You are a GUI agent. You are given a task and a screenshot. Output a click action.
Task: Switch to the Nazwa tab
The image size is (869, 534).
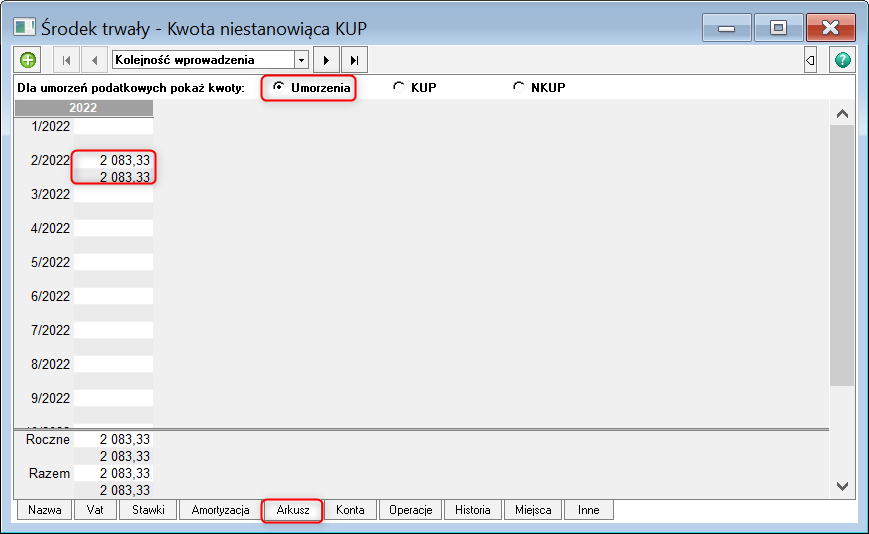pyautogui.click(x=45, y=510)
